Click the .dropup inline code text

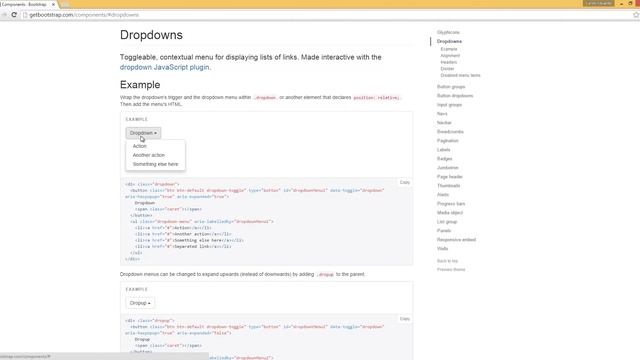point(325,275)
